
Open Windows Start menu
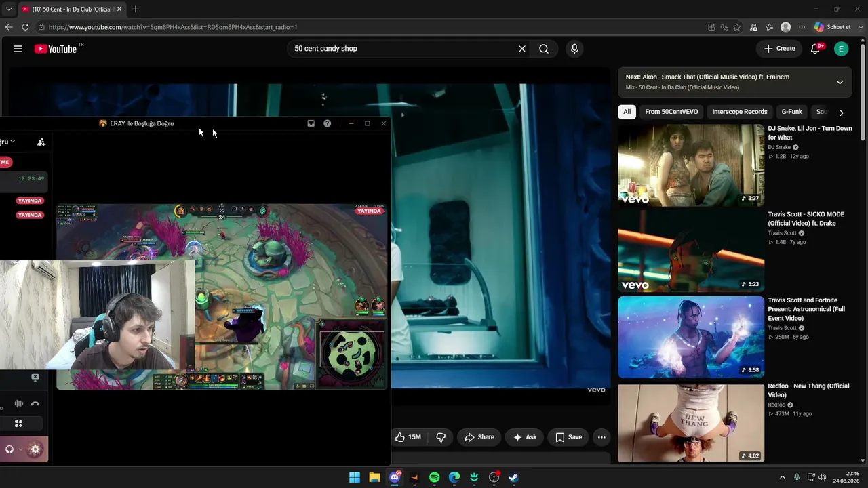tap(355, 477)
